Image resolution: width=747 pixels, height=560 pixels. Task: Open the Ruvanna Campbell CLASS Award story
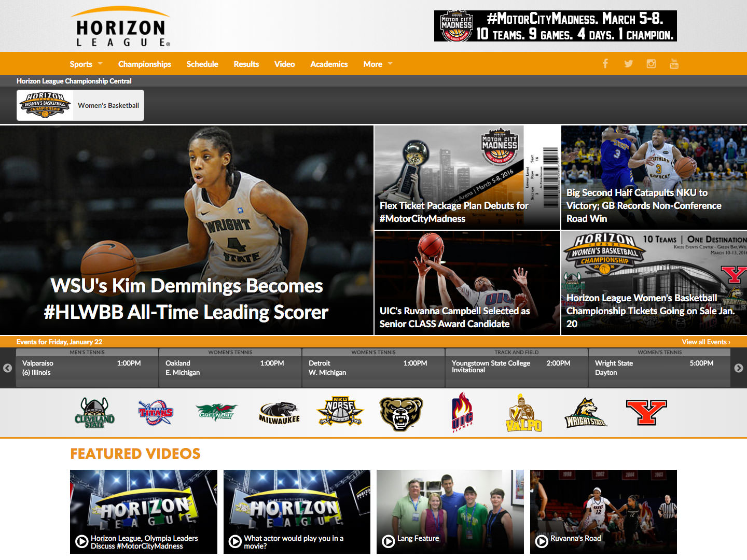coord(467,283)
